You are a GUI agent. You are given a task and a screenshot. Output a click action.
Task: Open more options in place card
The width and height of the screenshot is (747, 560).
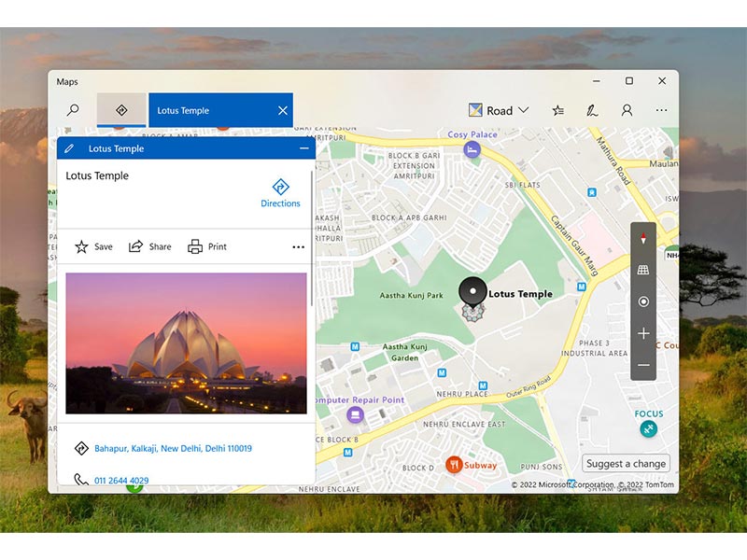pos(298,246)
